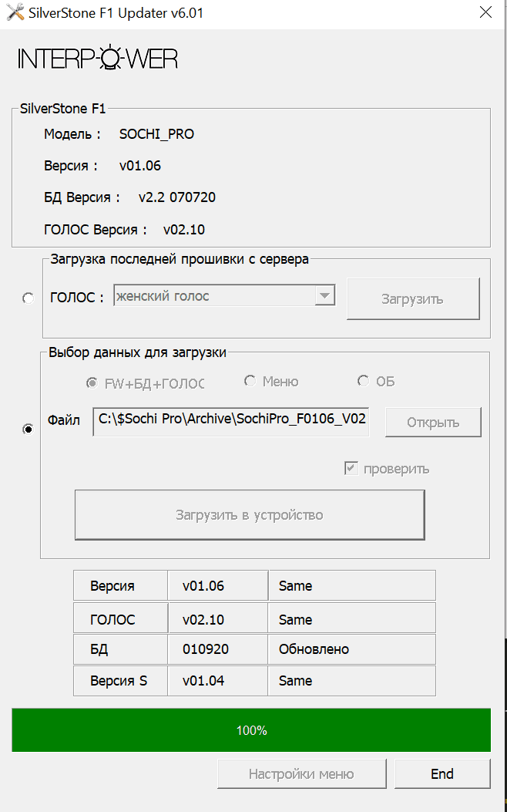Choose the FW+БД+ГОЛОС radio option

(92, 382)
